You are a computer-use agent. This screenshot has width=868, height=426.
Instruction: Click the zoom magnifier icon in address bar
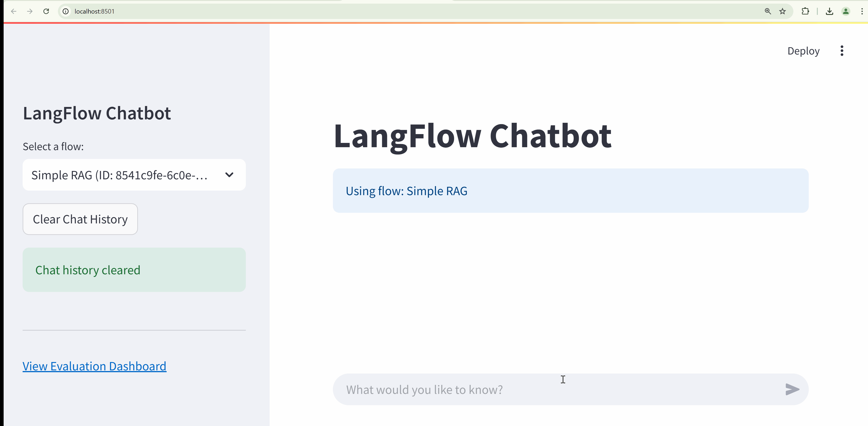[768, 11]
